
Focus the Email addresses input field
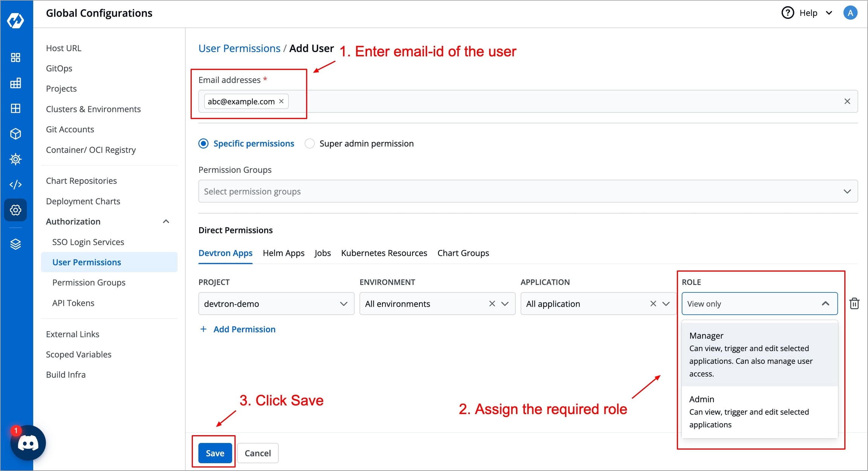[x=527, y=101]
